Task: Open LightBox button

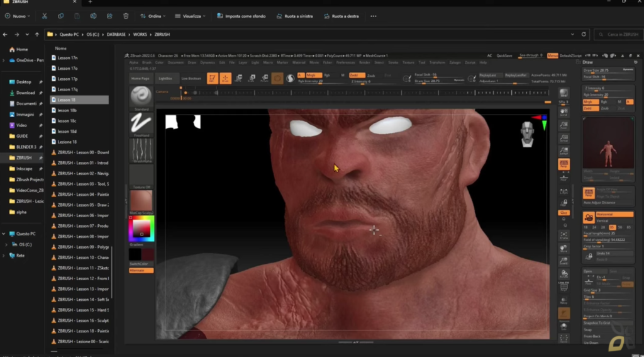Action: point(165,78)
